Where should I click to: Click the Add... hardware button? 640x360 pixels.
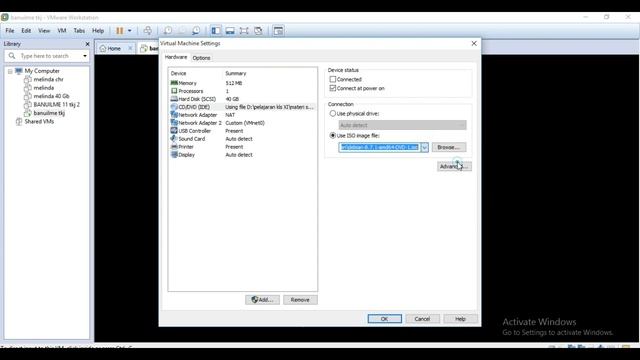(262, 300)
